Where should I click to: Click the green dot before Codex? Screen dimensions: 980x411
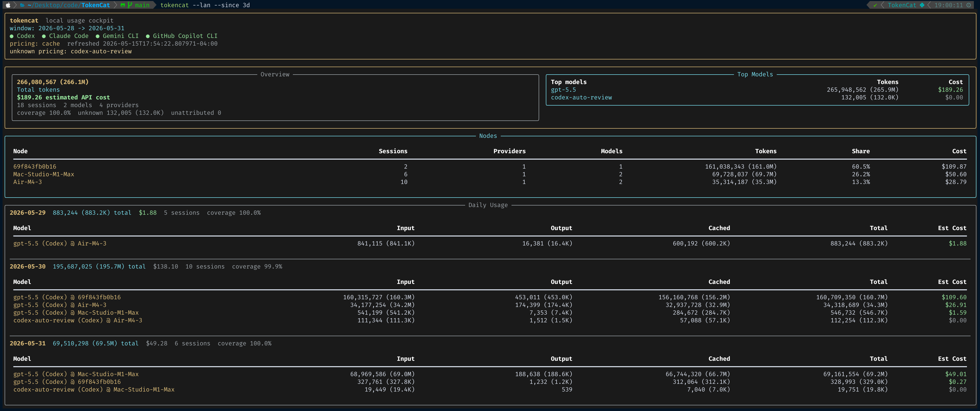click(x=12, y=36)
